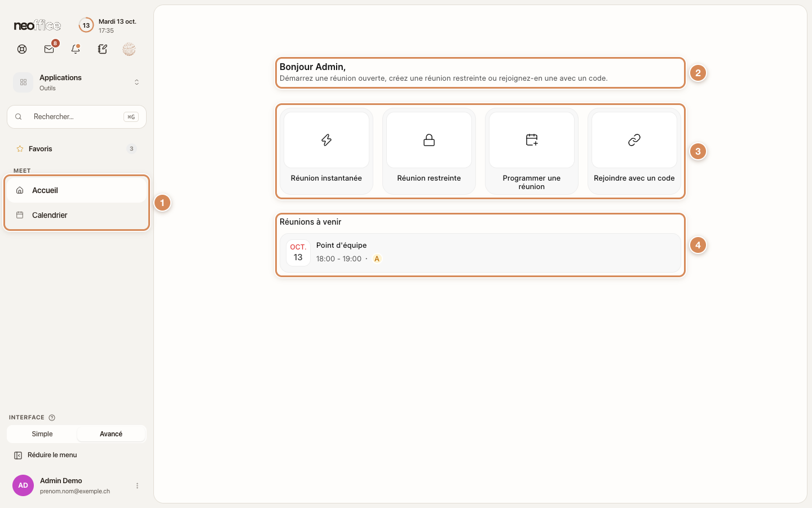The image size is (812, 508).
Task: Click the prenom.nom@exemple.ch email text
Action: [x=75, y=492]
